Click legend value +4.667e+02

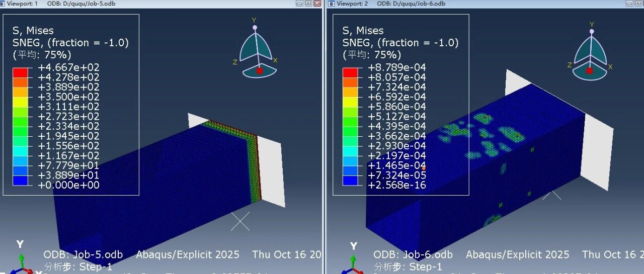tap(69, 67)
